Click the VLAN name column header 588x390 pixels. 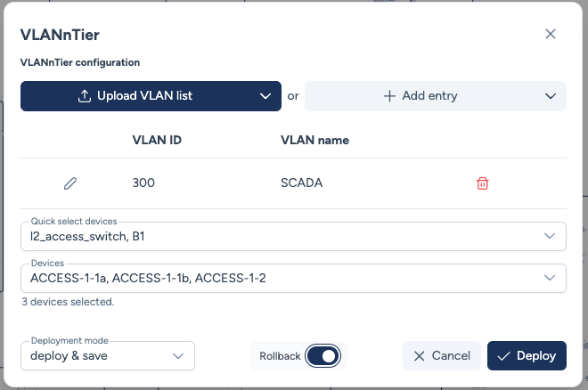point(314,140)
